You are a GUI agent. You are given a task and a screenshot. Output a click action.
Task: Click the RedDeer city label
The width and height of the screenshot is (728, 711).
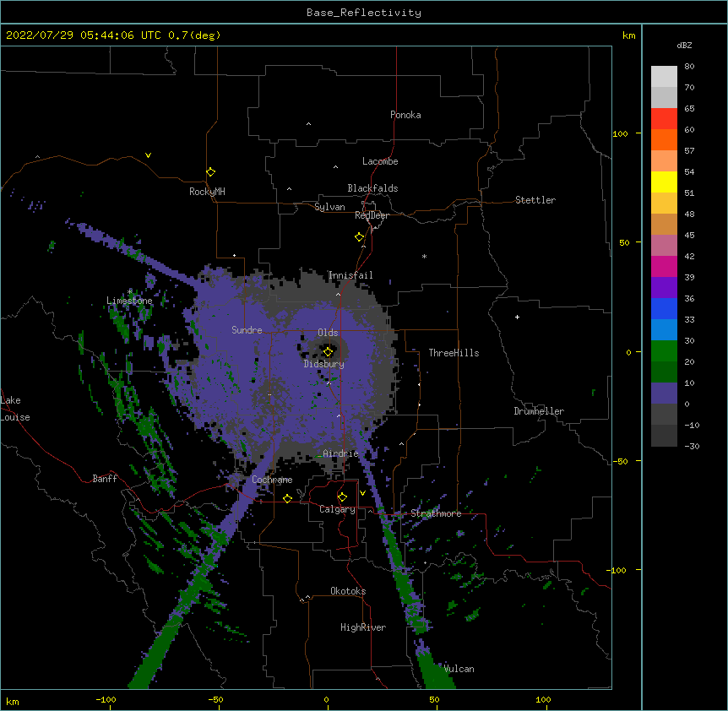coord(372,215)
